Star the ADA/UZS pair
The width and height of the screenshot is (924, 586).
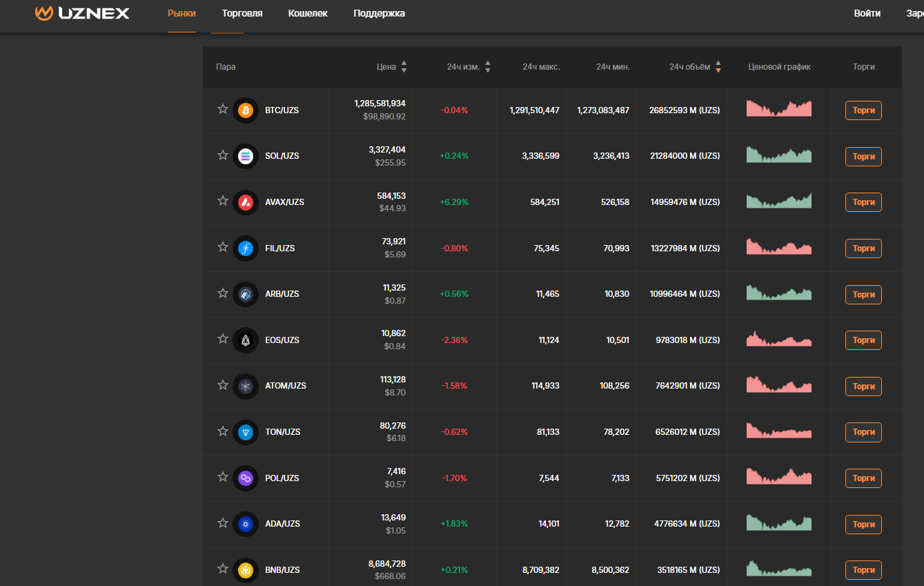click(223, 523)
